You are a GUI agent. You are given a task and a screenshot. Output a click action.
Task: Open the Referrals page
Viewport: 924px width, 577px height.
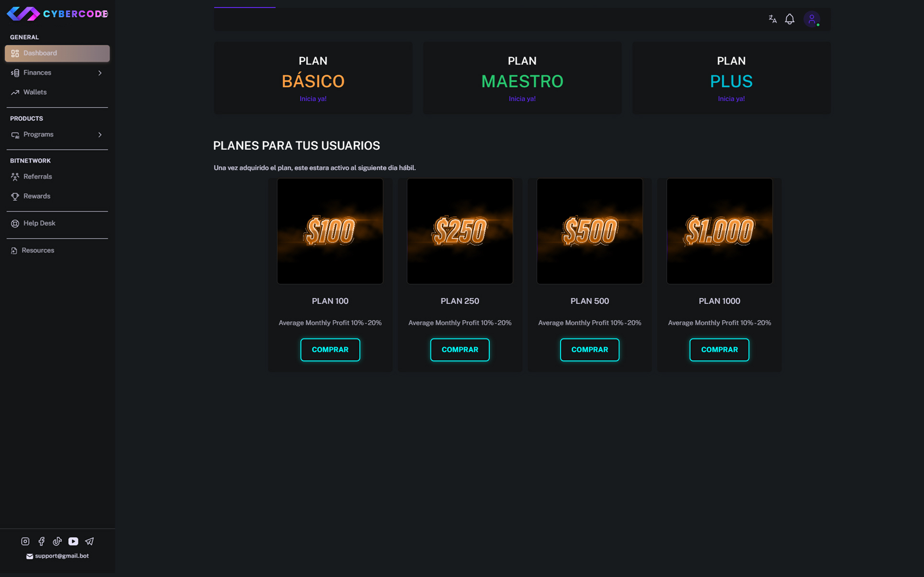[37, 177]
